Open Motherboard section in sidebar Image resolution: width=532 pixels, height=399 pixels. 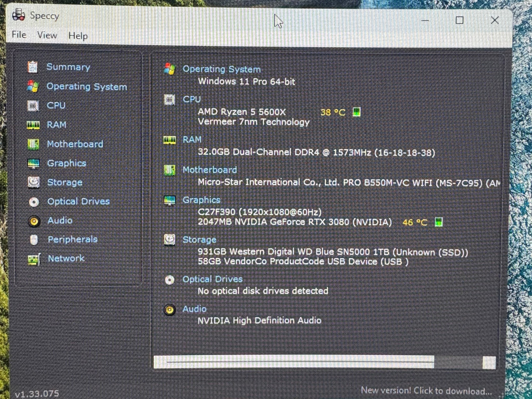[75, 144]
